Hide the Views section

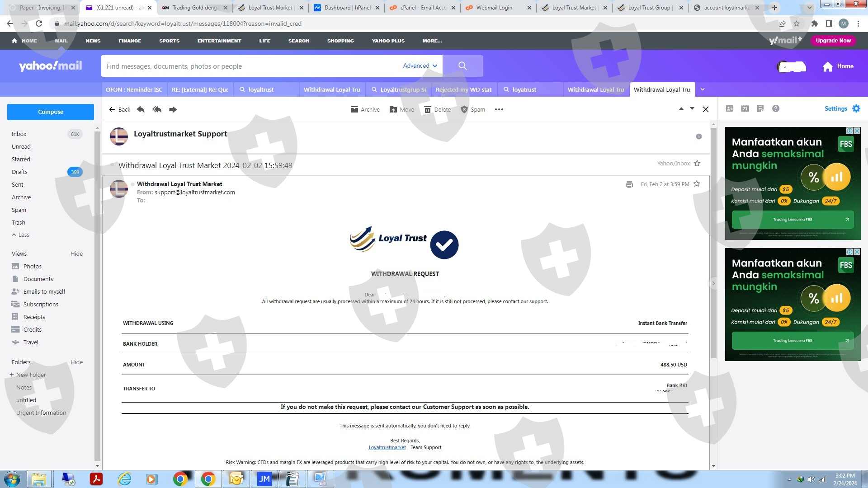[76, 253]
